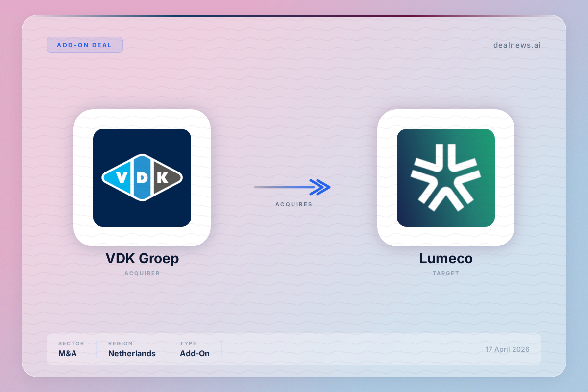
Task: Click the ACQUIRES text below the arrow
Action: pos(294,204)
